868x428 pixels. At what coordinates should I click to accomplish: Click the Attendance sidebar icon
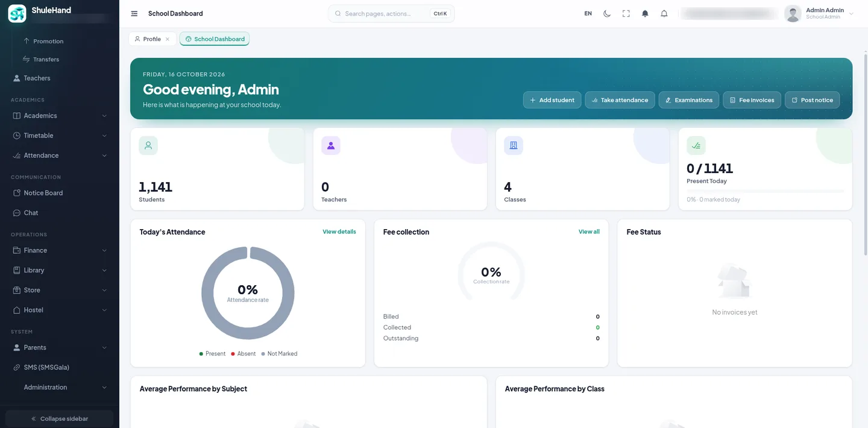click(17, 156)
